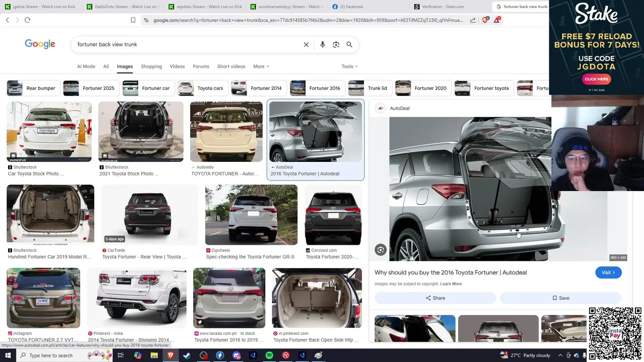The image size is (644, 362).
Task: Switch to Verification - Stake.com browser tab
Action: 449,7
